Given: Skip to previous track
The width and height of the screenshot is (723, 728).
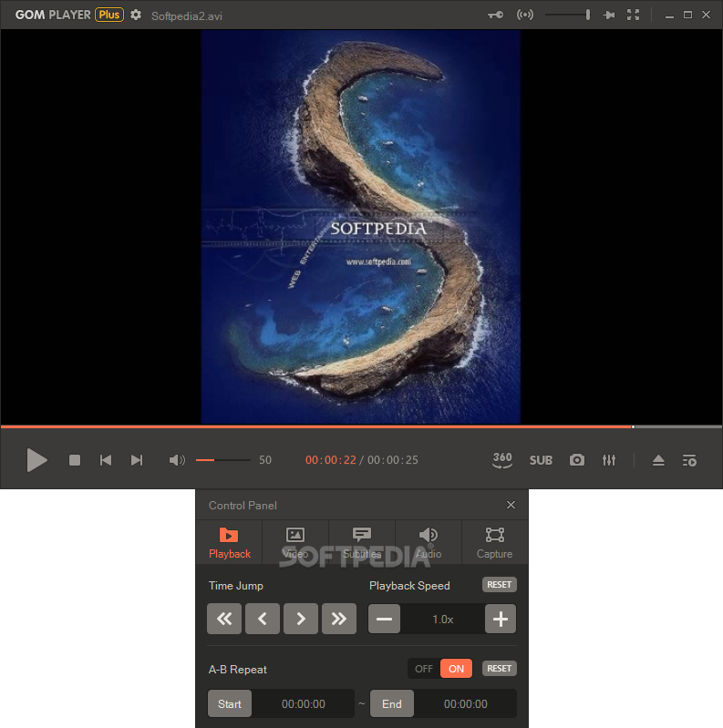Looking at the screenshot, I should (x=106, y=460).
